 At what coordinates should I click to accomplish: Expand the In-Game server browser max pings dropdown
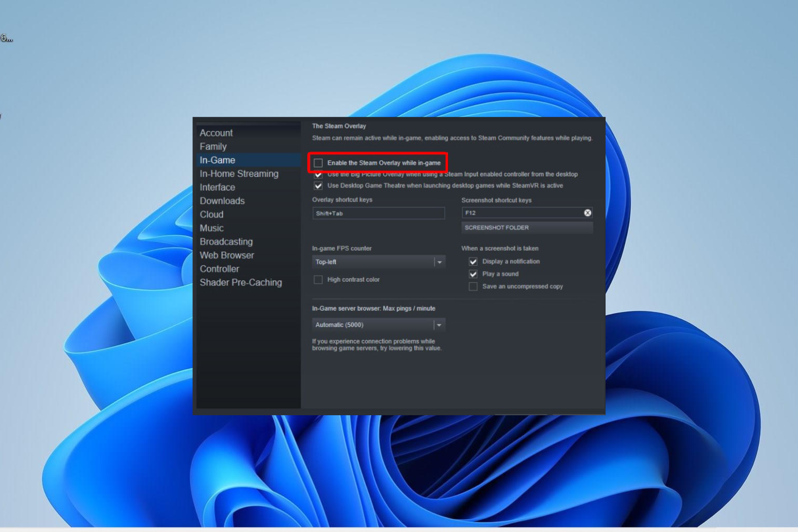(x=439, y=325)
